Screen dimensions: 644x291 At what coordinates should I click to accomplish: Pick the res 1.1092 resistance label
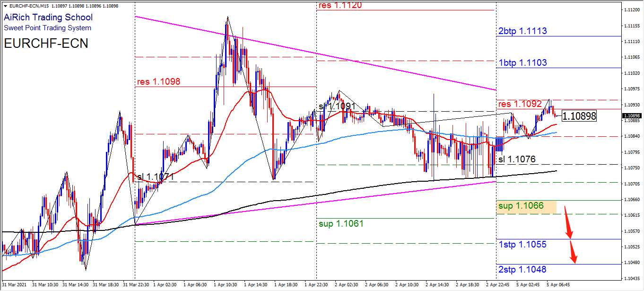coord(520,104)
